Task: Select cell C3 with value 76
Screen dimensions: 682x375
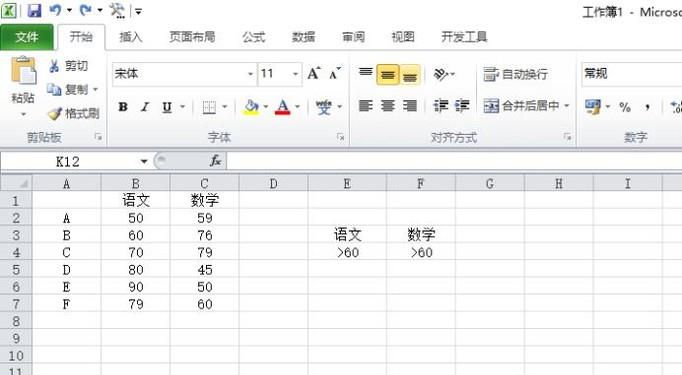Action: pyautogui.click(x=204, y=235)
